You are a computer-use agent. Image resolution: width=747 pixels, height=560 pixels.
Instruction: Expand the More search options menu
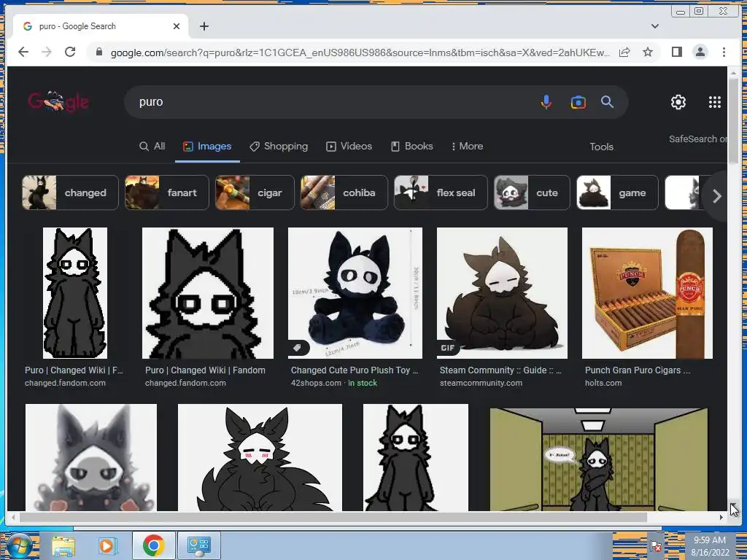tap(467, 146)
